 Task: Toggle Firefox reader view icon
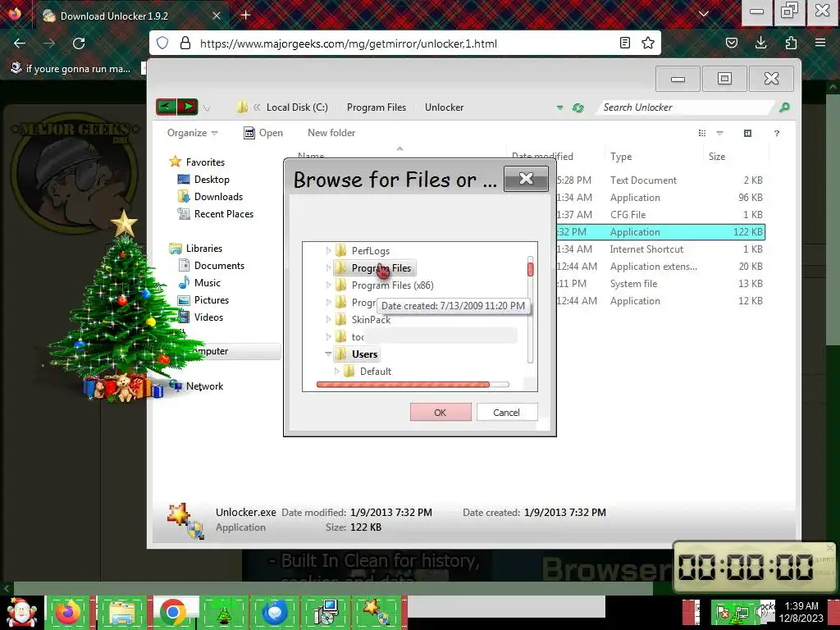click(624, 43)
